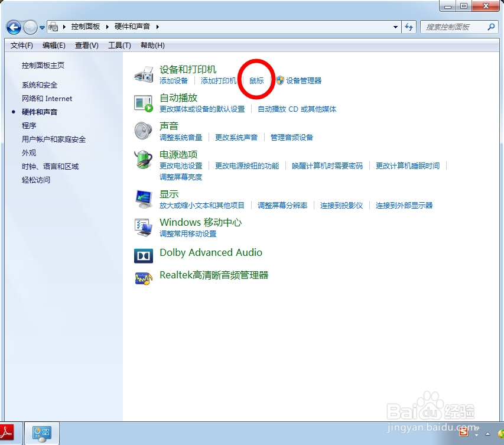Viewport: 504px width, 445px height.
Task: Open the 查看(V) menu
Action: coord(86,46)
